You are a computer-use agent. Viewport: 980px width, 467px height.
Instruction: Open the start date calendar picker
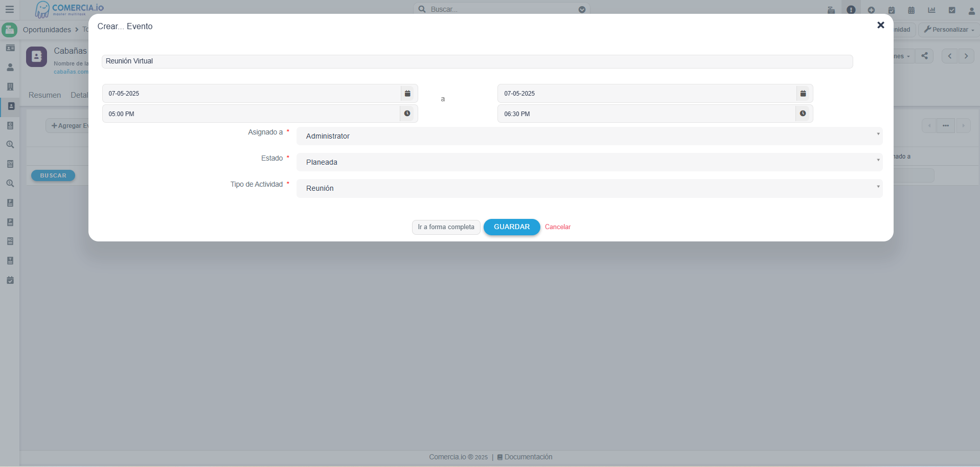click(407, 94)
